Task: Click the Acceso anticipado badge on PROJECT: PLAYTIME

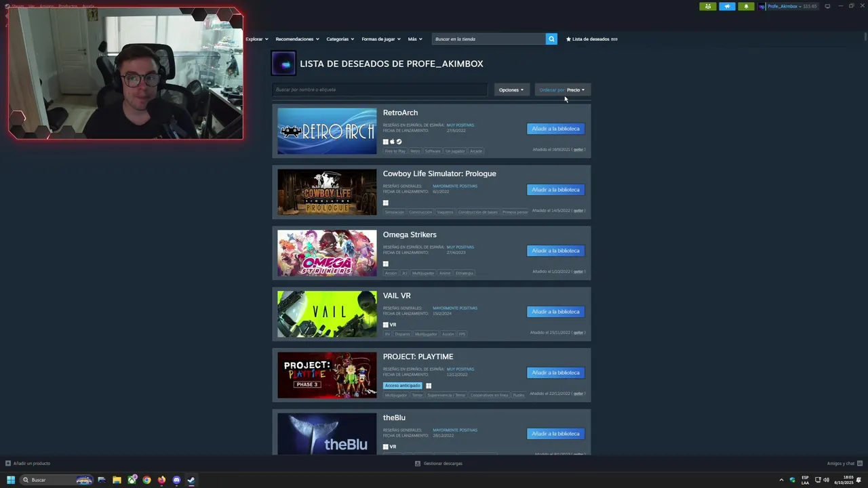Action: [x=403, y=386]
